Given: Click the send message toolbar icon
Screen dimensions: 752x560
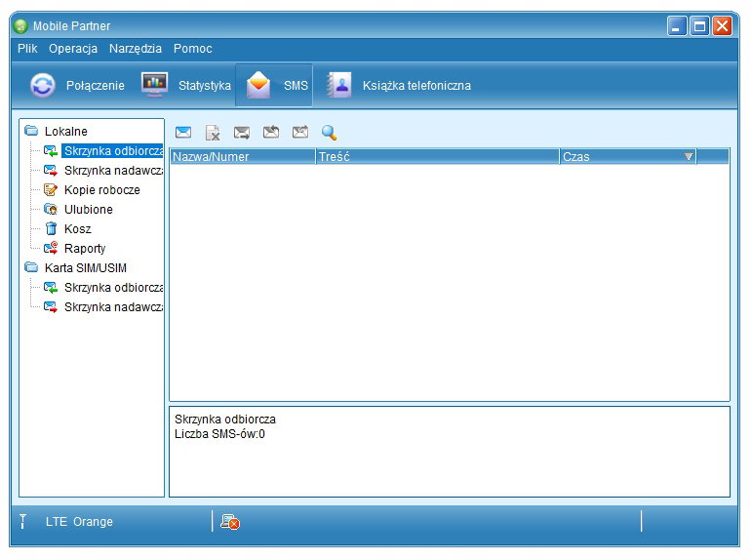Looking at the screenshot, I should [242, 133].
